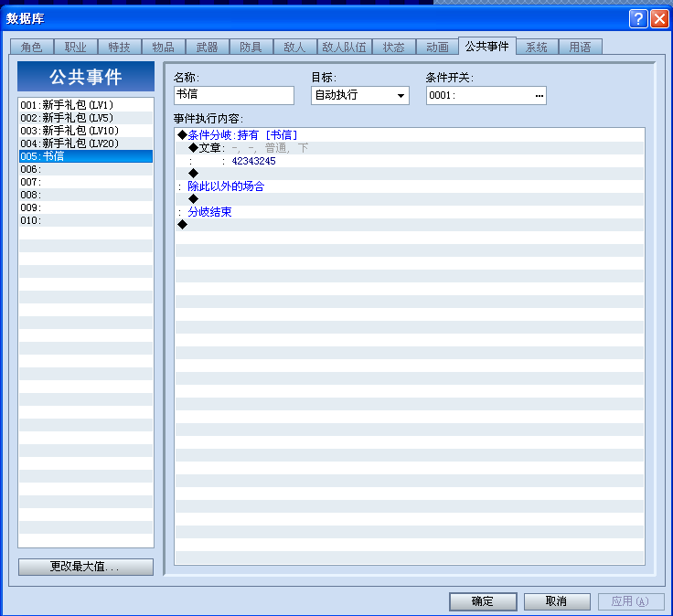This screenshot has width=673, height=616.
Task: Select the empty command line under 除此以外的场合
Action: click(x=410, y=199)
